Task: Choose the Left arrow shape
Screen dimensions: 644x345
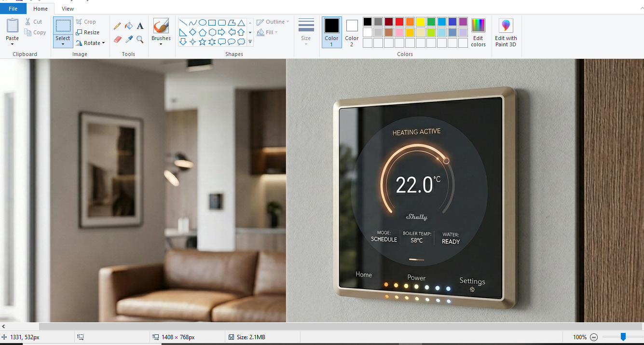Action: [232, 32]
